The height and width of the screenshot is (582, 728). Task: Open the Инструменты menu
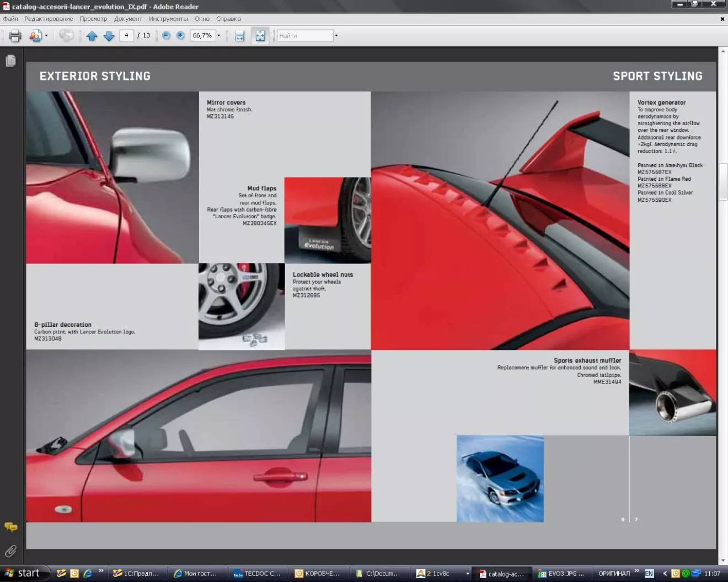point(168,19)
